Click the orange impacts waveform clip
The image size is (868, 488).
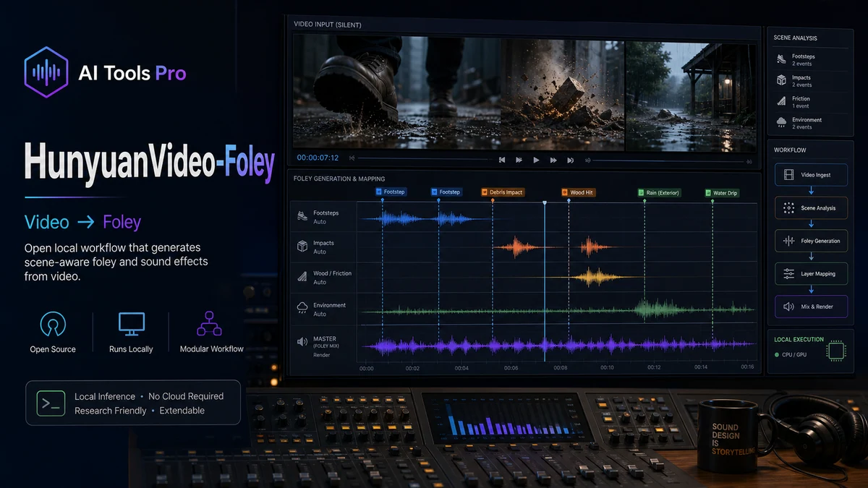pos(556,247)
